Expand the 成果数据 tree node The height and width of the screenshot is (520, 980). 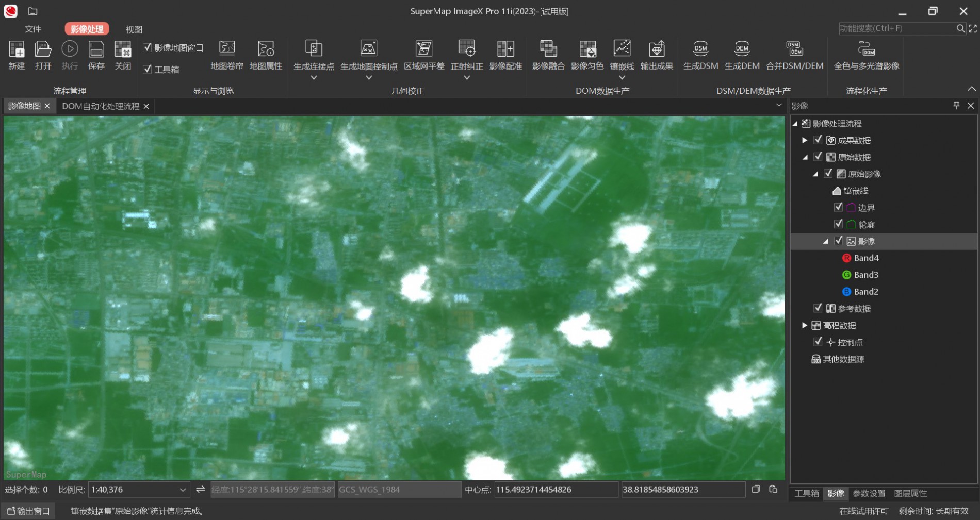coord(805,140)
